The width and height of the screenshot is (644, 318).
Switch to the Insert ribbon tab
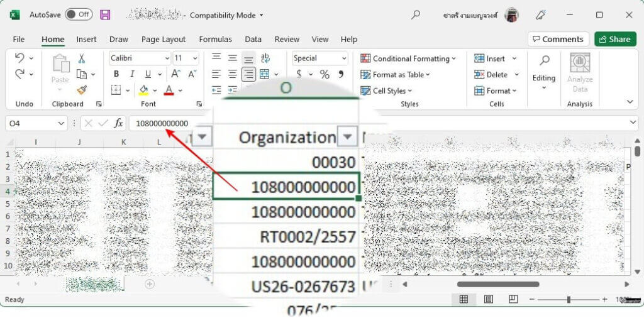click(87, 39)
